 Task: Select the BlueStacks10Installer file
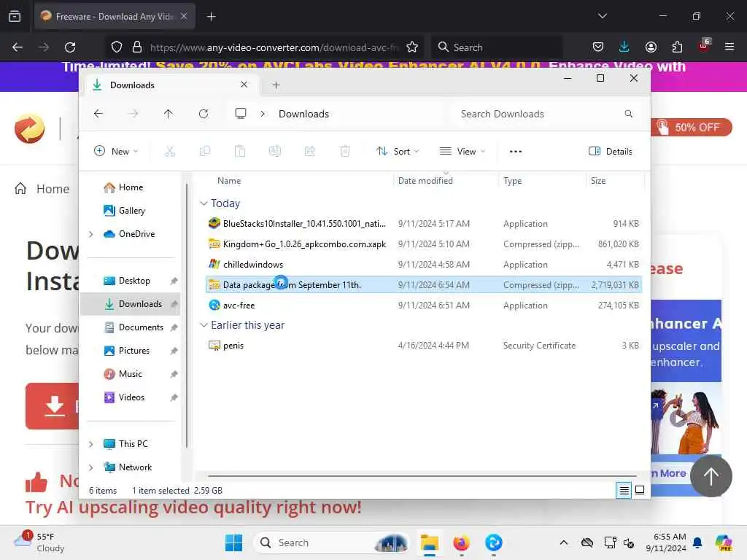(x=424, y=223)
